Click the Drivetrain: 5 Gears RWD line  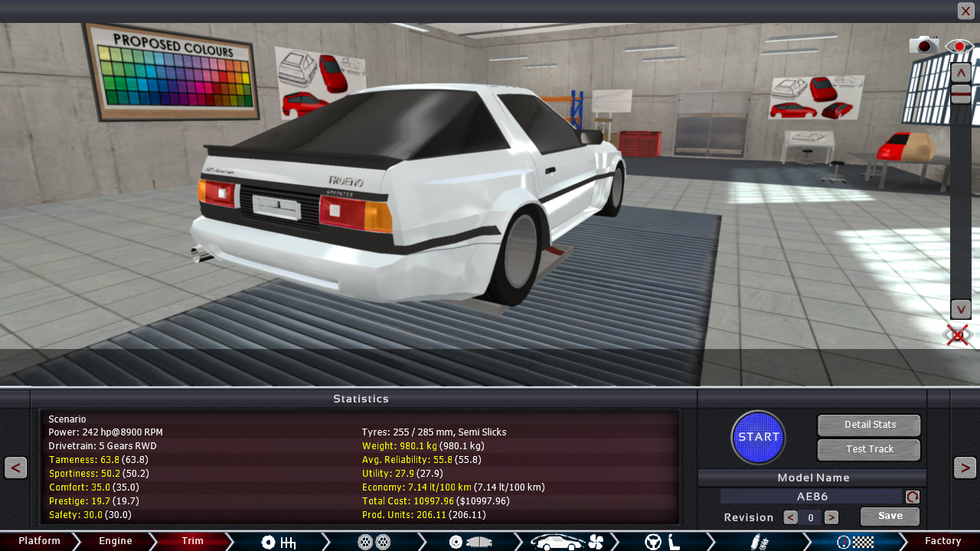pos(103,446)
